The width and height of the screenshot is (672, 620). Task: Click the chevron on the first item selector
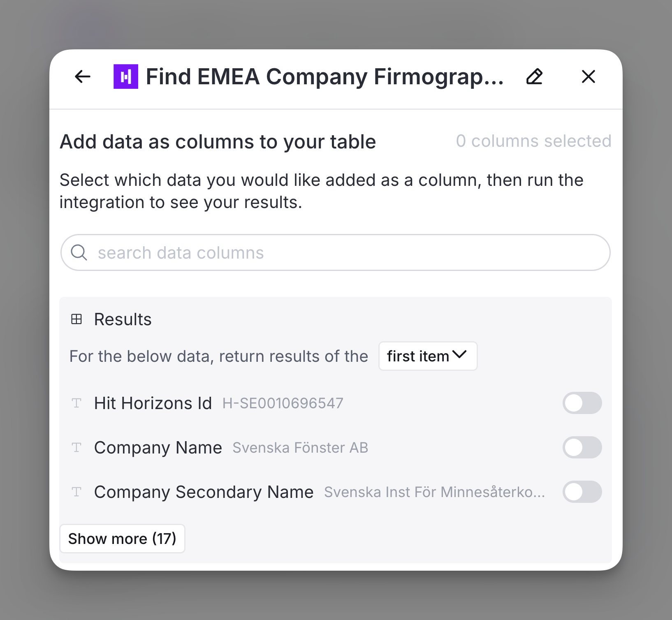click(459, 354)
